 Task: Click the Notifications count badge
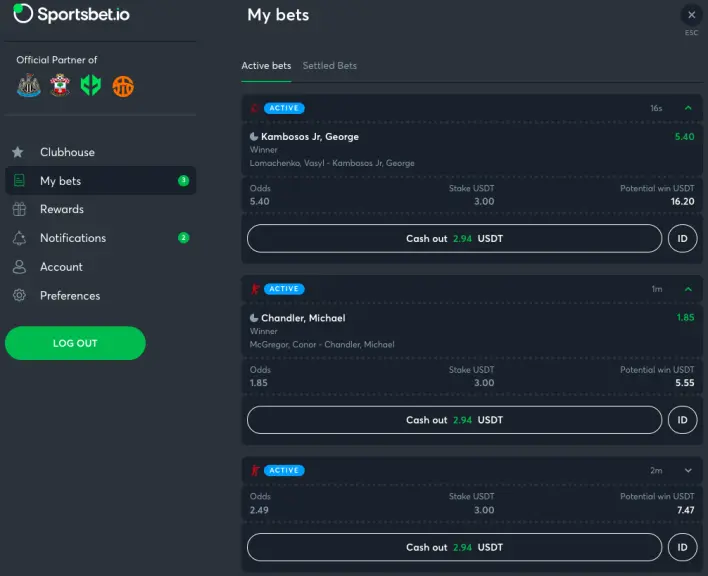(183, 238)
